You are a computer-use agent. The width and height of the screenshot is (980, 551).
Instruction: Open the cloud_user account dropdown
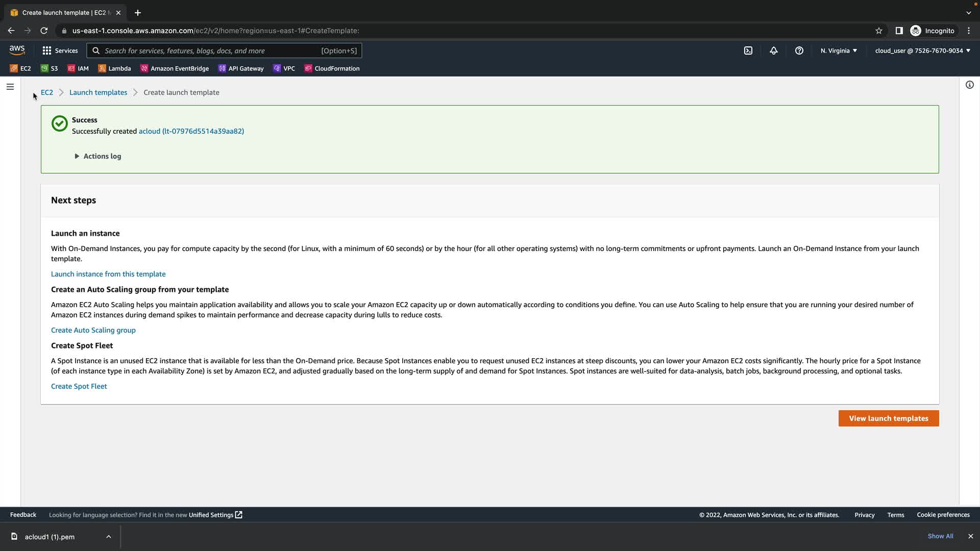[x=922, y=51]
